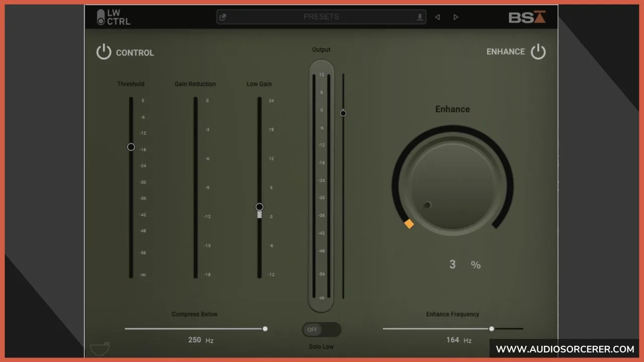
Task: Click the previous preset arrow
Action: coord(437,17)
